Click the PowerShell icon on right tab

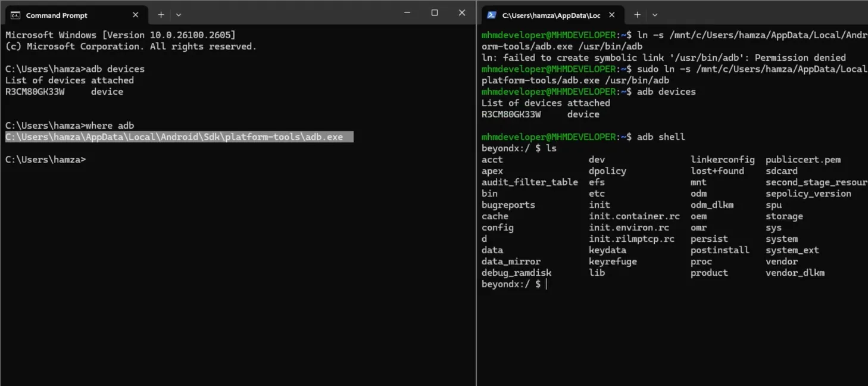point(492,15)
